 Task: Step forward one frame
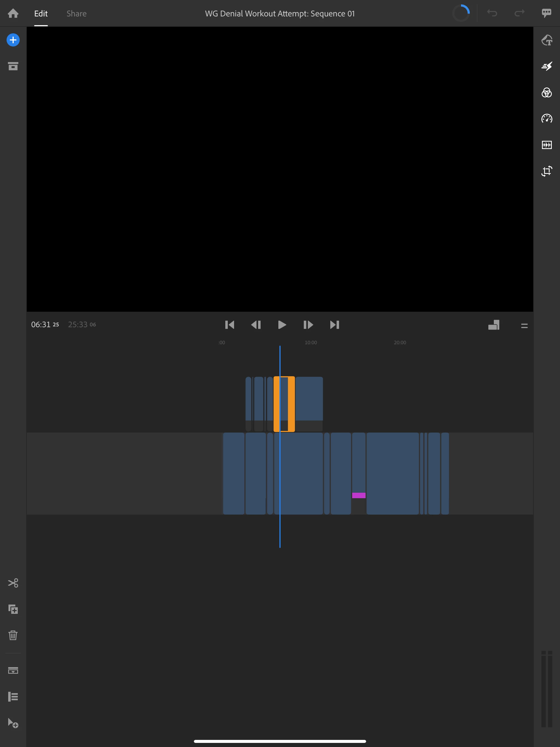(x=308, y=325)
